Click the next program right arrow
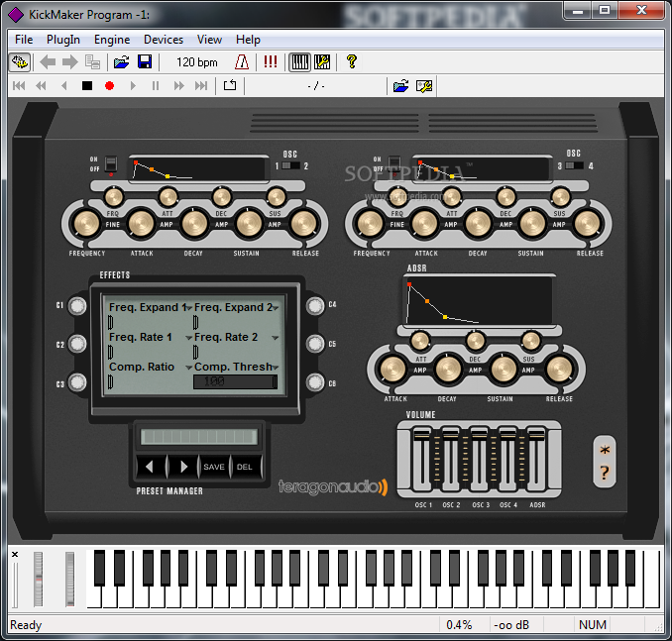The height and width of the screenshot is (641, 672). (69, 62)
